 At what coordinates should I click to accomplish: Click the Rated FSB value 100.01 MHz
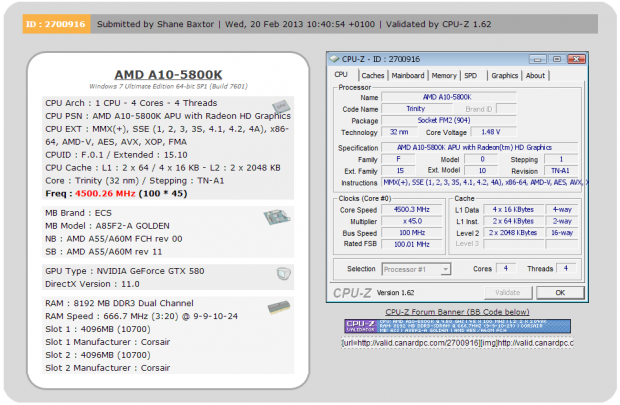pos(412,244)
